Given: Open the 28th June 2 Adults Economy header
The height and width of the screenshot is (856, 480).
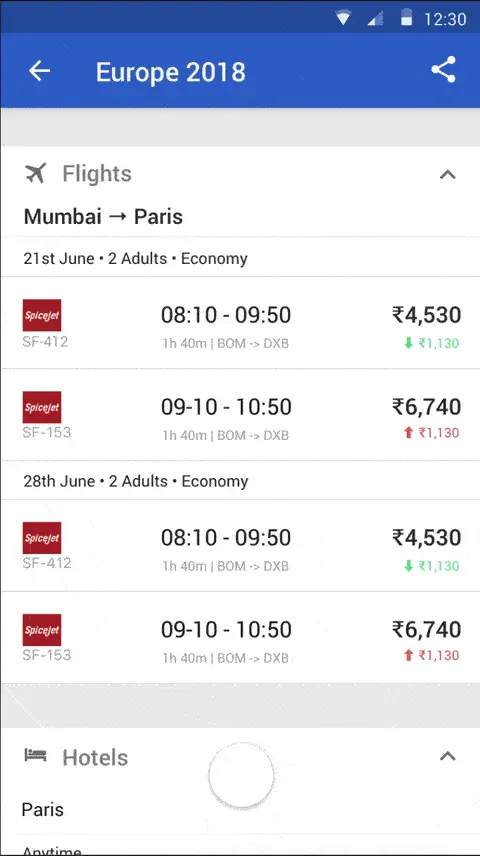Looking at the screenshot, I should tap(240, 481).
